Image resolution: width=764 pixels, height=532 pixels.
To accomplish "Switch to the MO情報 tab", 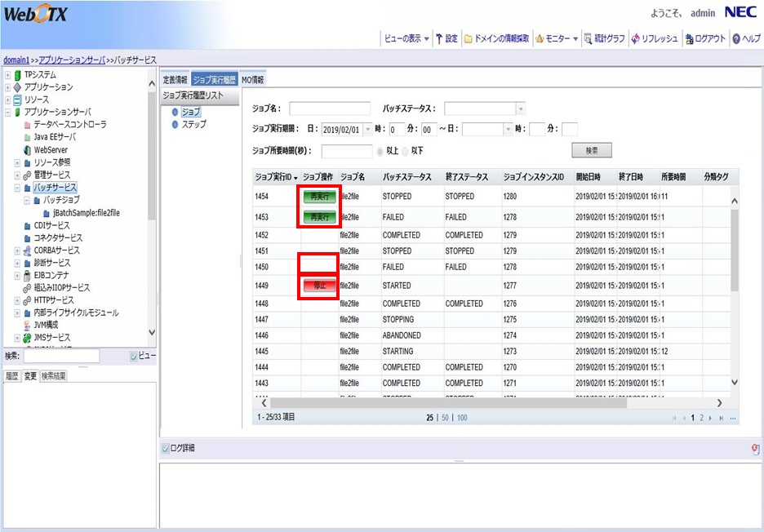I will tap(252, 80).
